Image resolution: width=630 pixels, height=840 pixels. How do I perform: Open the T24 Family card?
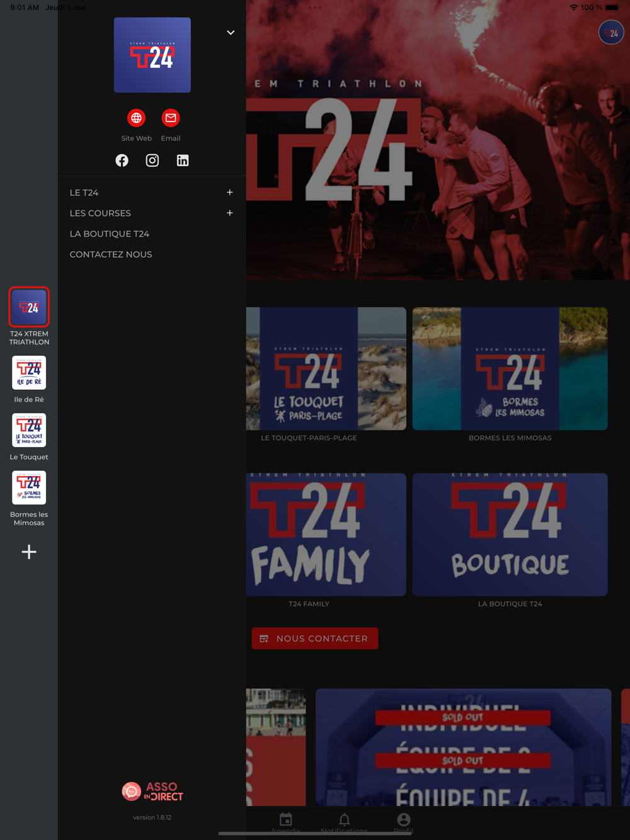click(326, 535)
